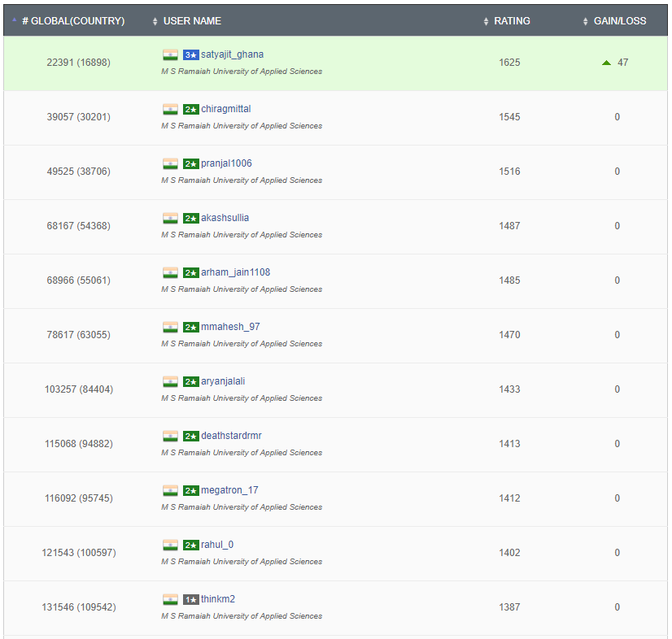
Task: Click India flag icon beside arham_jain1108
Action: [x=170, y=272]
